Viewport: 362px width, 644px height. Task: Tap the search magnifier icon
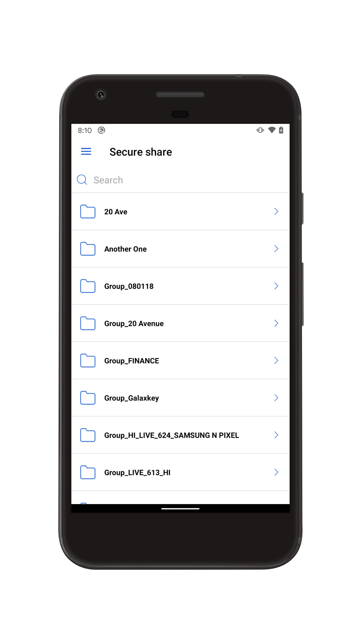click(82, 180)
